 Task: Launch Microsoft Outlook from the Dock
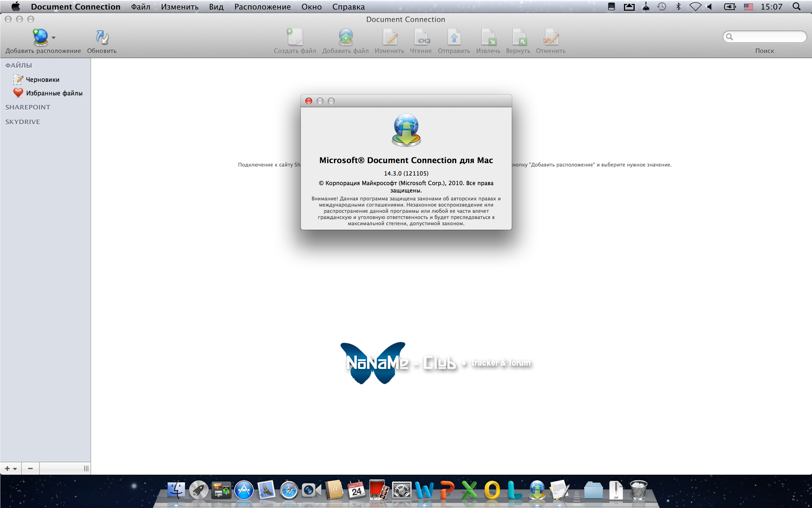(x=492, y=490)
